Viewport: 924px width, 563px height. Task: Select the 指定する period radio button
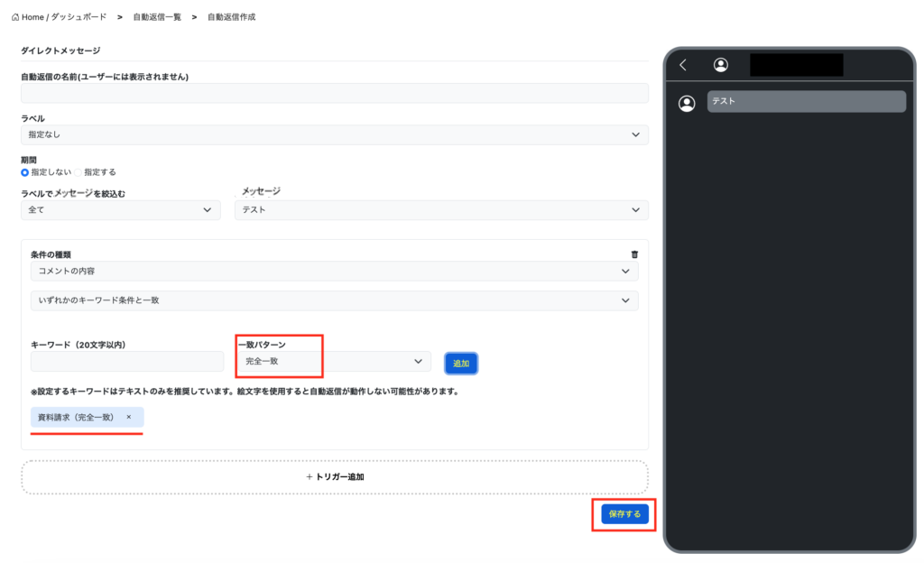pos(79,171)
